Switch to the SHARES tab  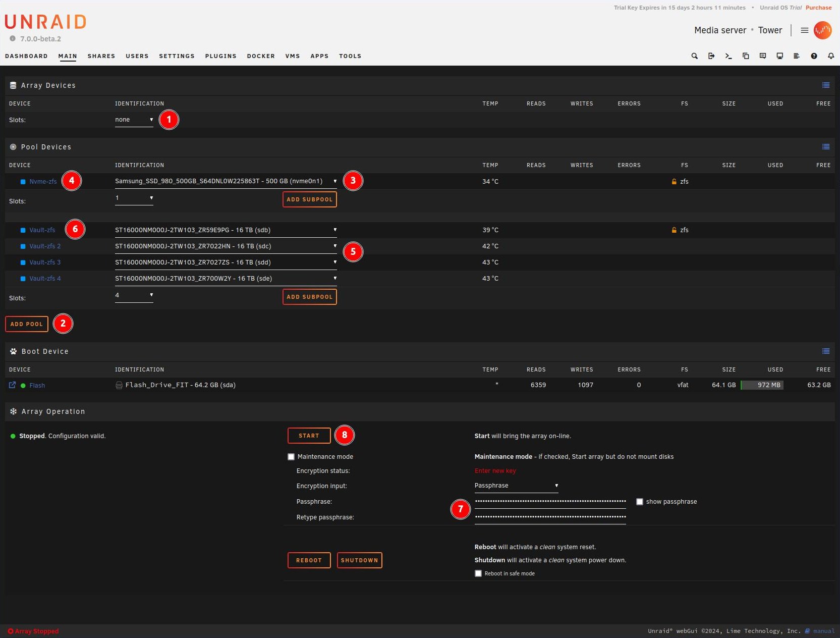tap(101, 56)
